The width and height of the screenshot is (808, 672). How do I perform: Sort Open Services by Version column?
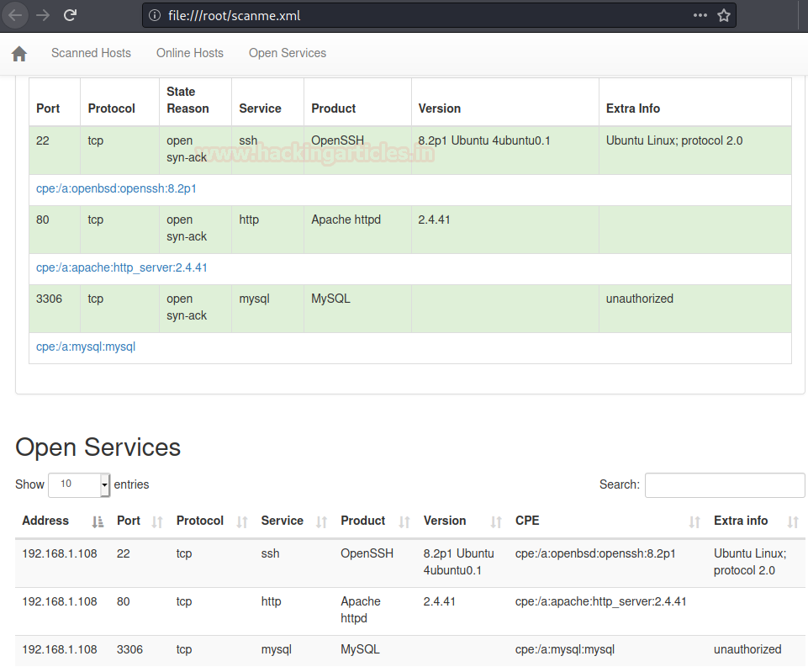462,521
